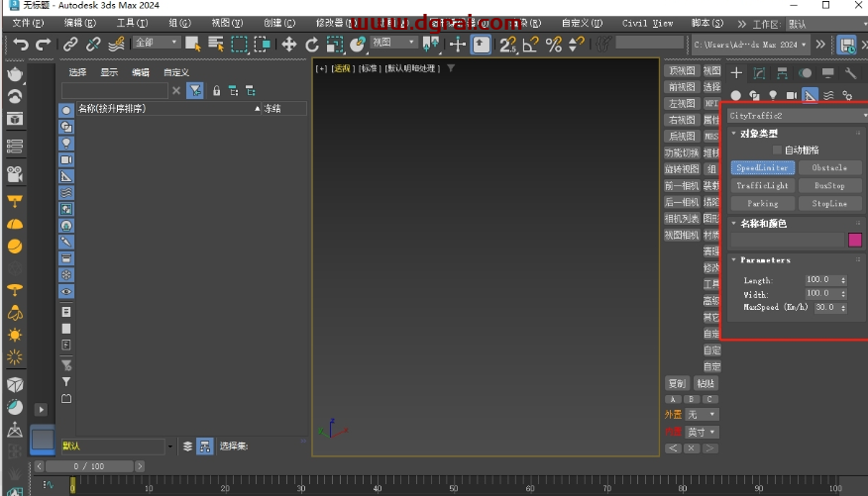Click the TrafficLight object button
Viewport: 868px width, 496px height.
coord(762,186)
